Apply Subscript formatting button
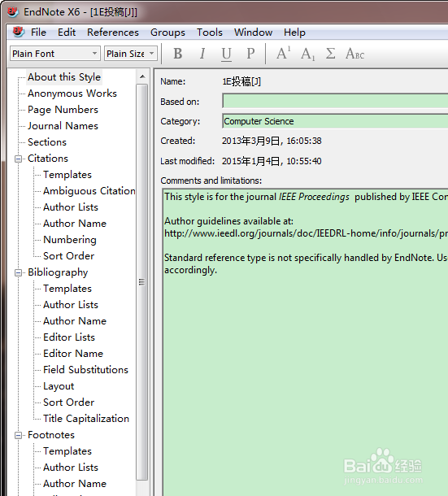The height and width of the screenshot is (496, 448). [x=307, y=54]
